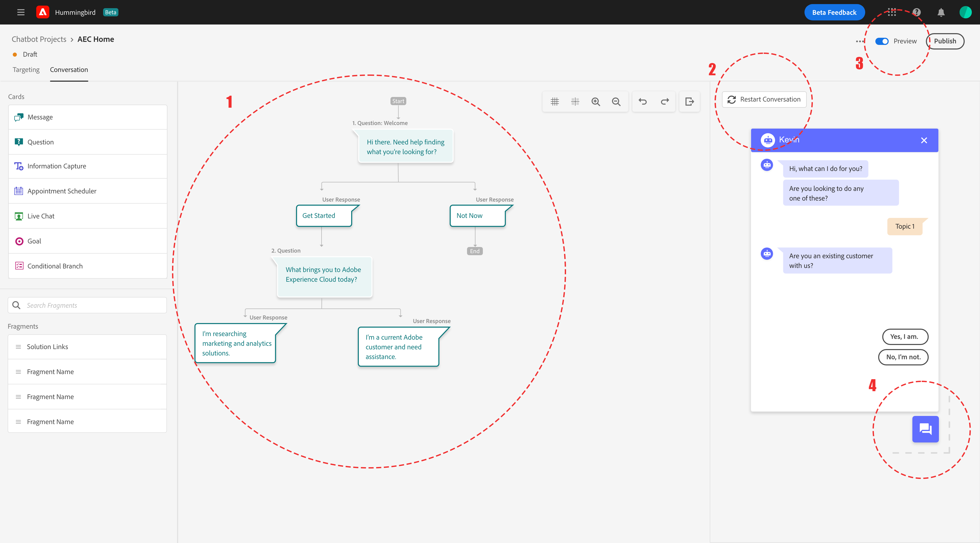The width and height of the screenshot is (980, 543).
Task: Click the Draft status label
Action: 30,54
